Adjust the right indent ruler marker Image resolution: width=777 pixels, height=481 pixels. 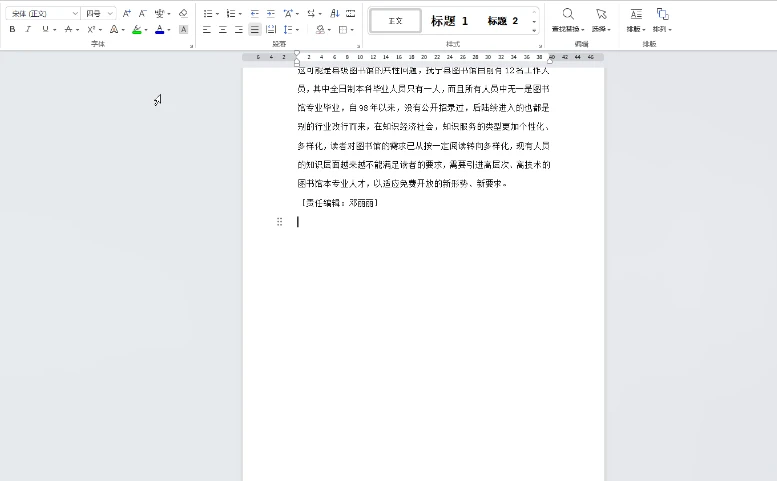point(550,60)
